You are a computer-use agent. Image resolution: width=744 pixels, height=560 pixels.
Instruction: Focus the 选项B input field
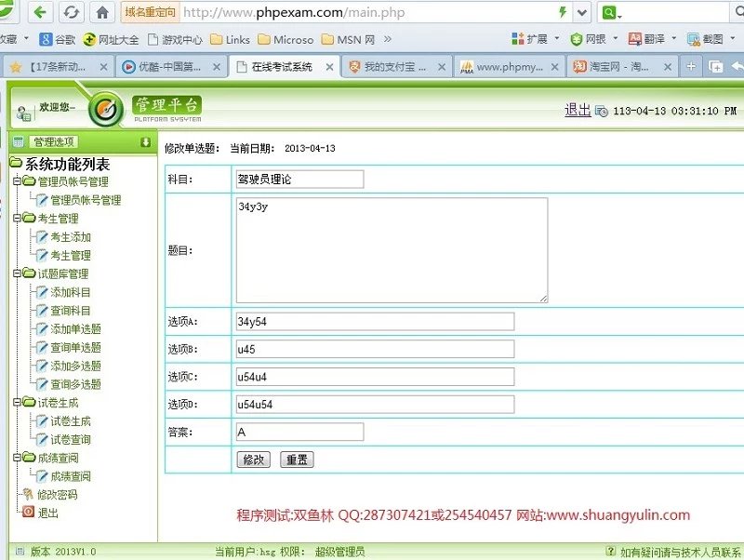pos(375,349)
